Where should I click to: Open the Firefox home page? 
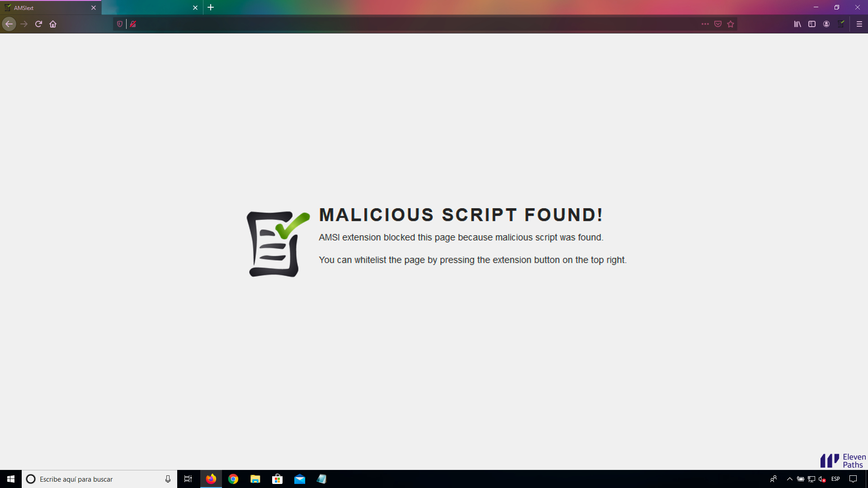click(x=53, y=24)
